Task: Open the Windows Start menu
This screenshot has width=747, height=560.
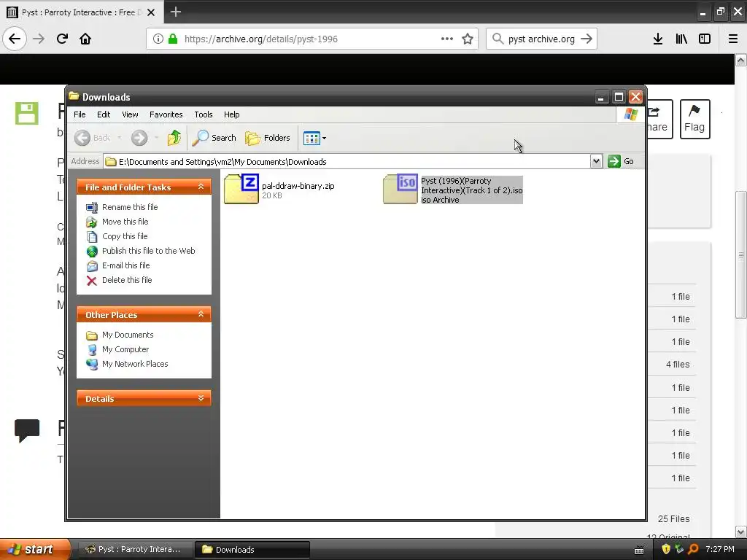Action: tap(35, 549)
